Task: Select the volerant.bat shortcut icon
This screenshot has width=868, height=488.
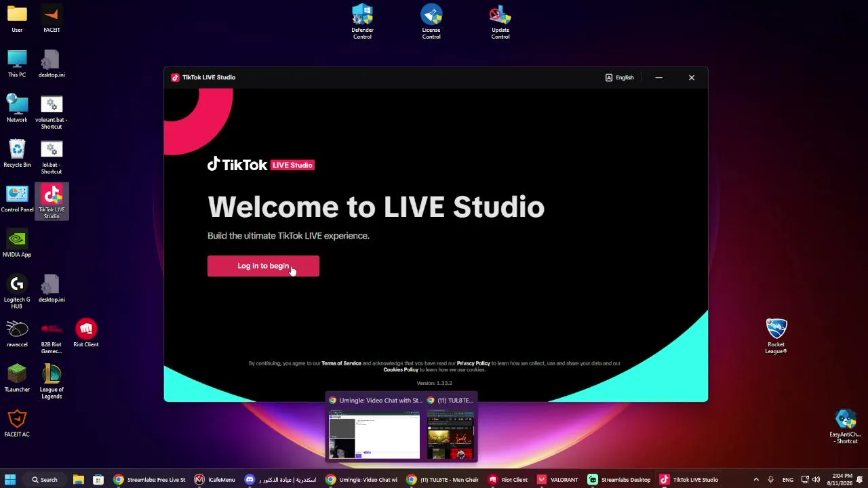Action: 52,112
